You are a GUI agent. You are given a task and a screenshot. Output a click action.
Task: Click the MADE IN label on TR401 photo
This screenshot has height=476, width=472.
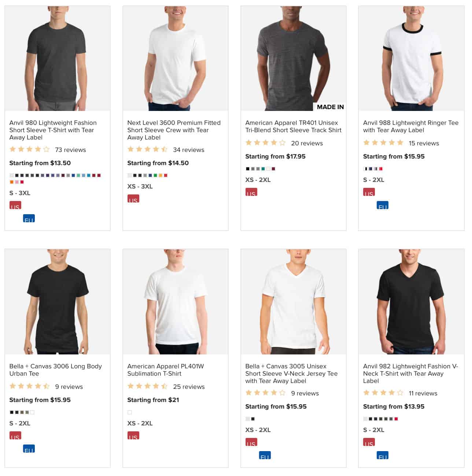pos(329,107)
